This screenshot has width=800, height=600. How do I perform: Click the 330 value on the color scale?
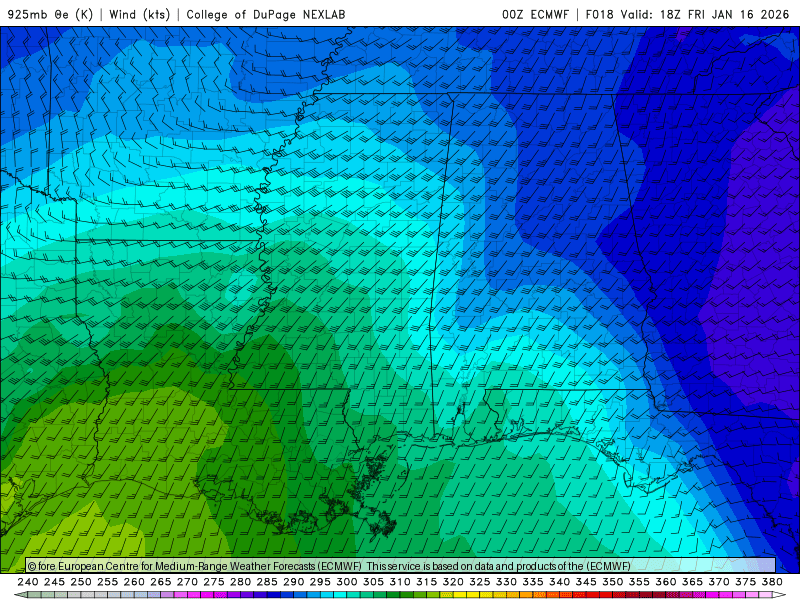(x=506, y=582)
